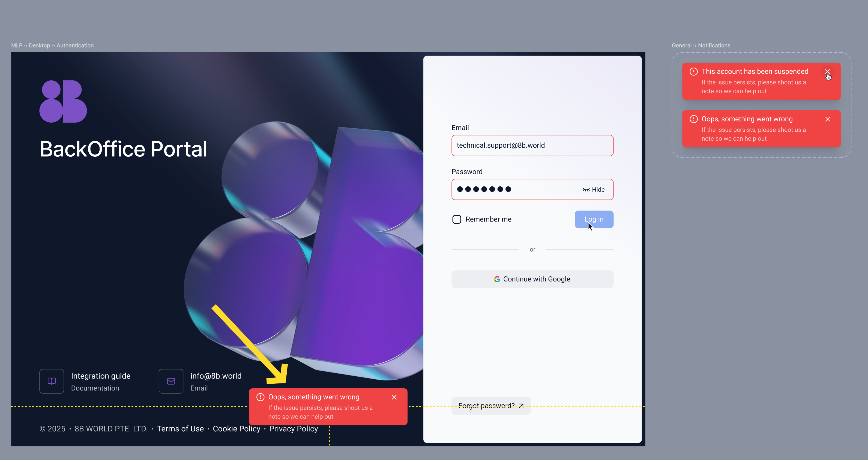Click the MLP Desktop Authentication frame label
The image size is (868, 460).
[52, 46]
